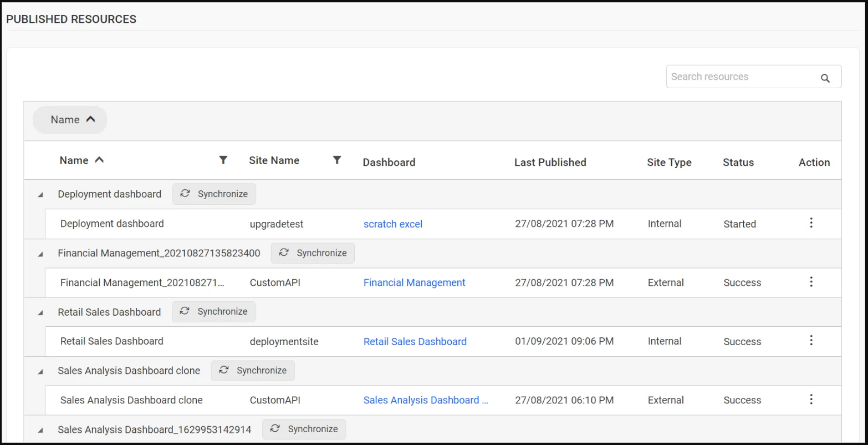The image size is (868, 445).
Task: Click the search magnifier icon
Action: pos(825,78)
